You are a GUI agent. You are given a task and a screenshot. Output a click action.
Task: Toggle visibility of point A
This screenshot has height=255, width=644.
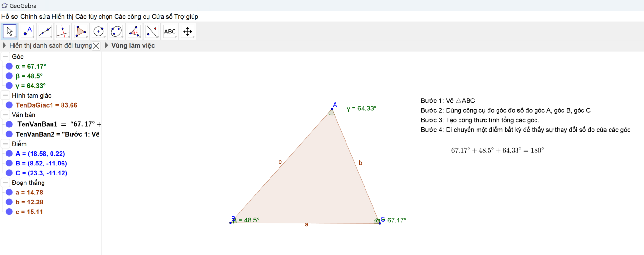point(9,154)
